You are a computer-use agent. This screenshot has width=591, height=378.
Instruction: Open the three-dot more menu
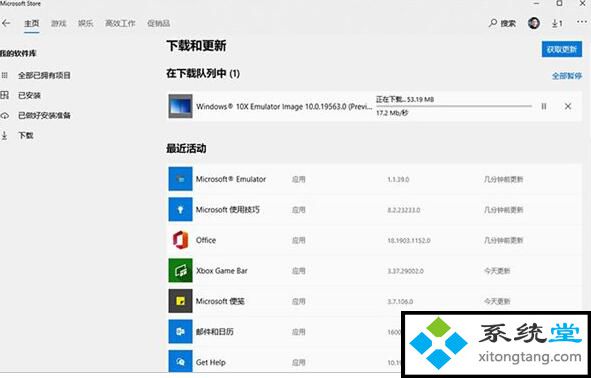[x=582, y=22]
